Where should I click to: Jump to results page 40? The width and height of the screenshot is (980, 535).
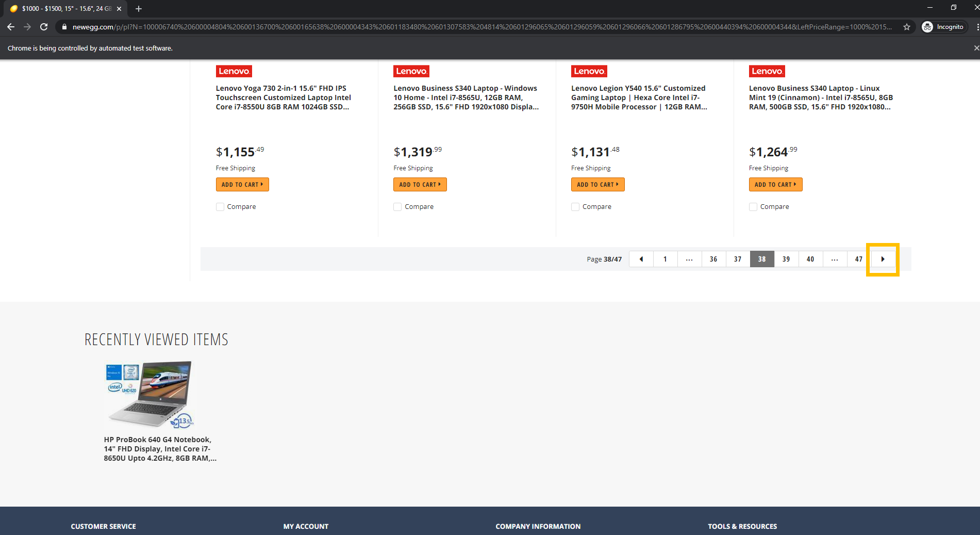(810, 259)
